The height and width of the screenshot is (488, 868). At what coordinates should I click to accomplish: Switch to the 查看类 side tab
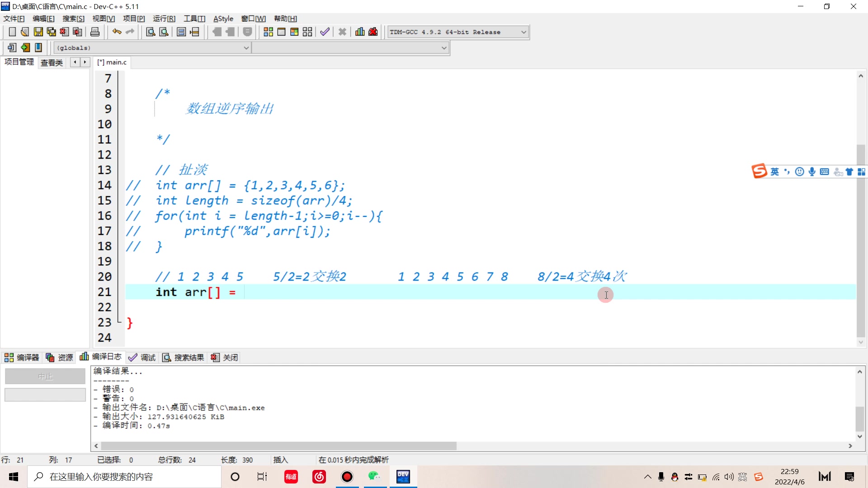[x=52, y=62]
